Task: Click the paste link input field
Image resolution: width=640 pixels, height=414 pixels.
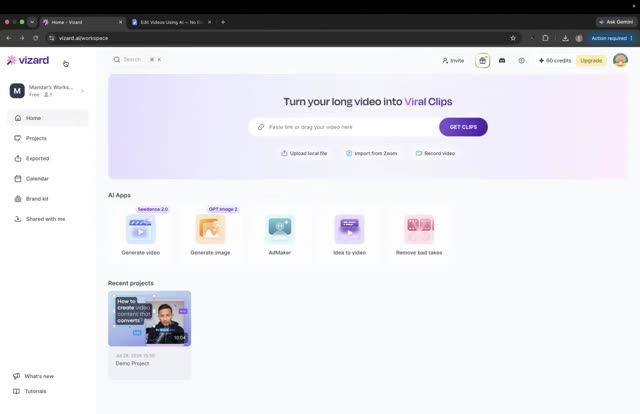Action: point(344,127)
